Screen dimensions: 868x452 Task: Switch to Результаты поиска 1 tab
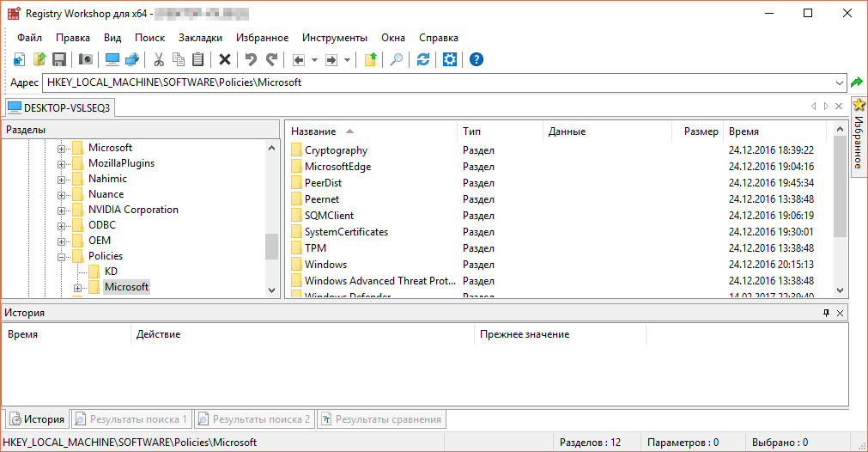point(132,419)
